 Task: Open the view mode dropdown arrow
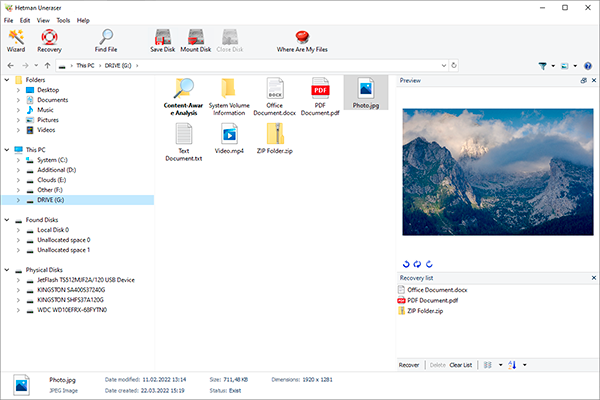[575, 66]
